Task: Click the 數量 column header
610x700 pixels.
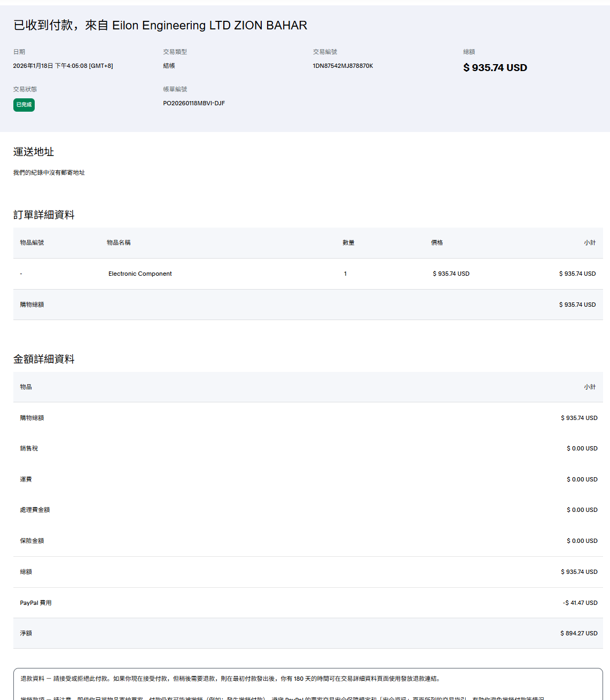Action: coord(348,243)
